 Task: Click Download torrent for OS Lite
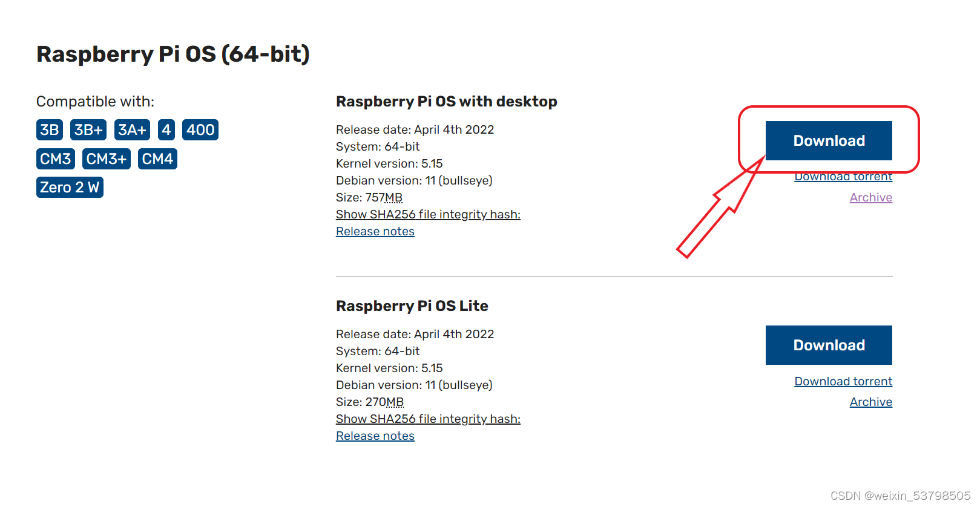point(843,382)
